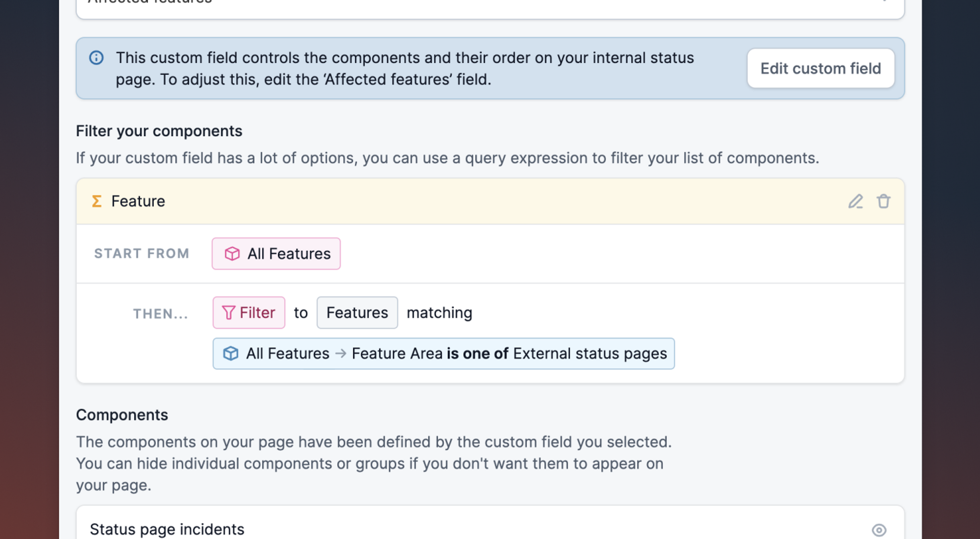Click the Components section heading

(122, 415)
